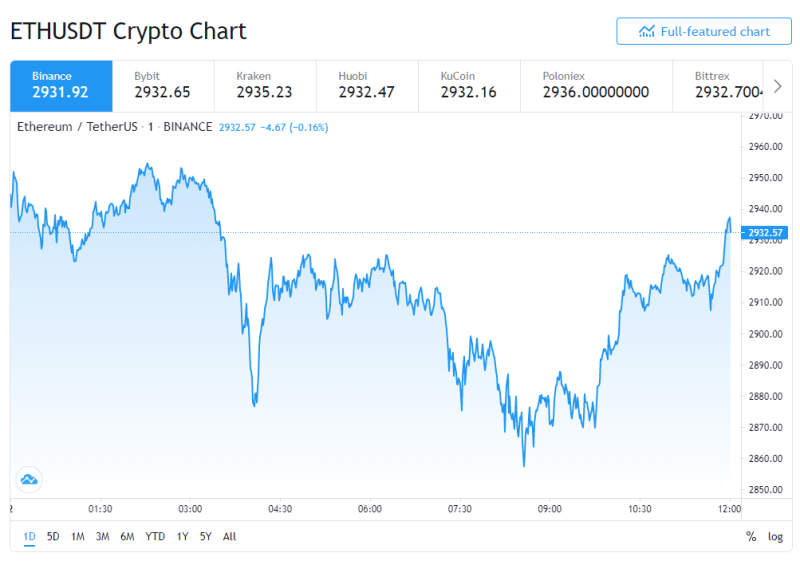The image size is (800, 561).
Task: Switch to 3M time range
Action: tap(103, 537)
